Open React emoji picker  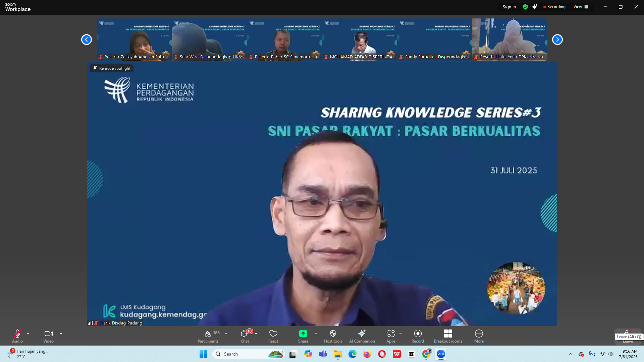(x=273, y=336)
